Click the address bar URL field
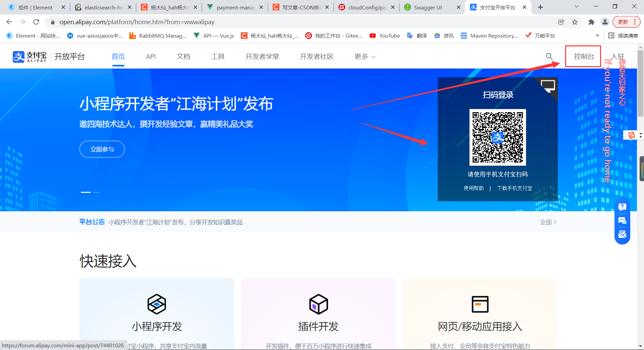Viewport: 644px width, 350px height. 302,22
